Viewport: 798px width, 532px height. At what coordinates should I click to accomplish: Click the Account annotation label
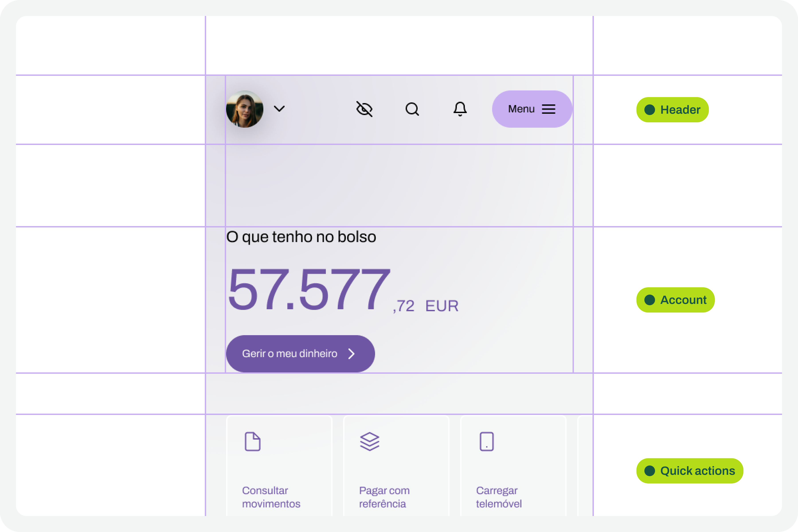click(x=675, y=300)
